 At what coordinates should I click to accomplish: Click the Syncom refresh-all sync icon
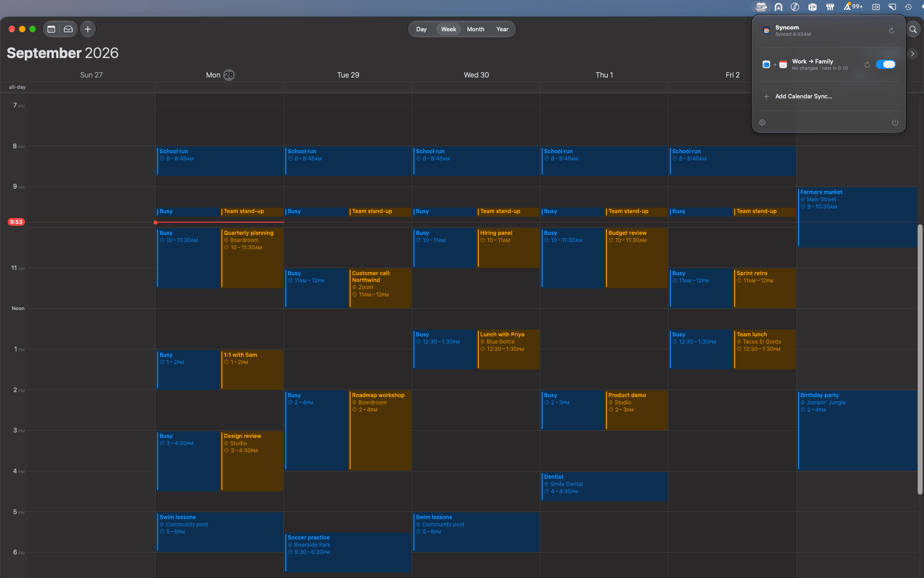tap(891, 31)
